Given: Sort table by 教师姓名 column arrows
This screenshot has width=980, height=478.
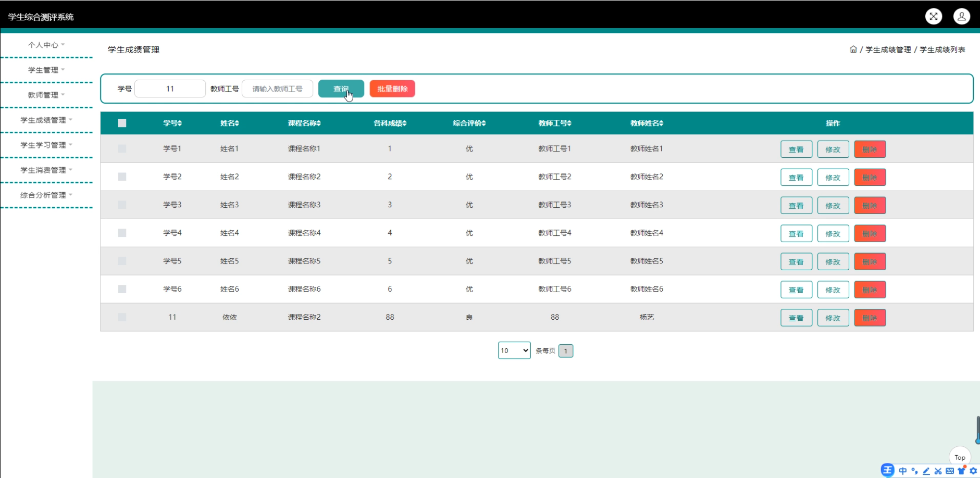Looking at the screenshot, I should point(661,123).
